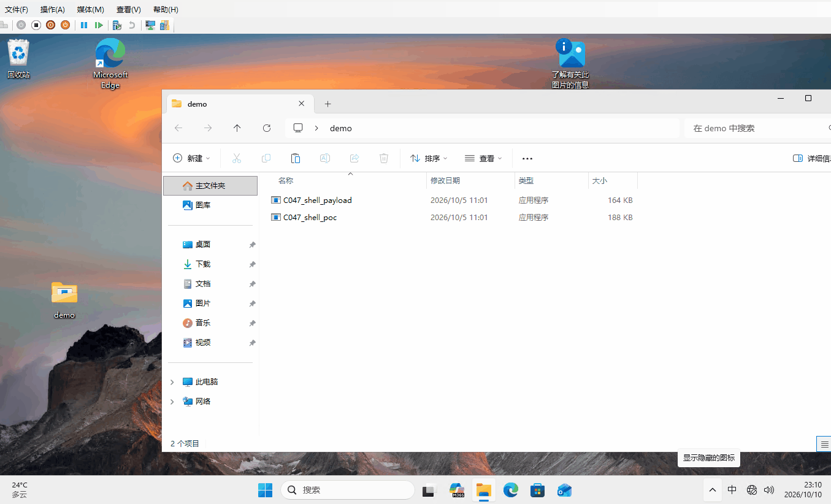Open Task View from the taskbar
831x504 pixels.
coord(428,490)
